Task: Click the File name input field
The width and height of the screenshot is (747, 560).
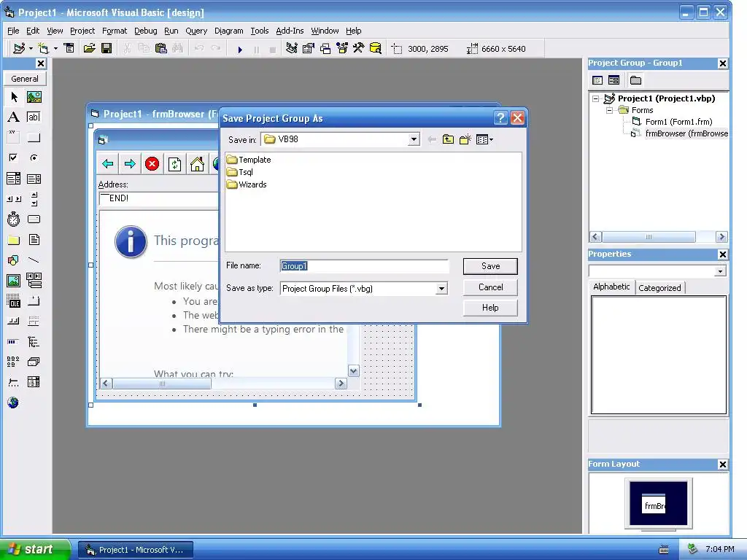Action: pyautogui.click(x=364, y=266)
